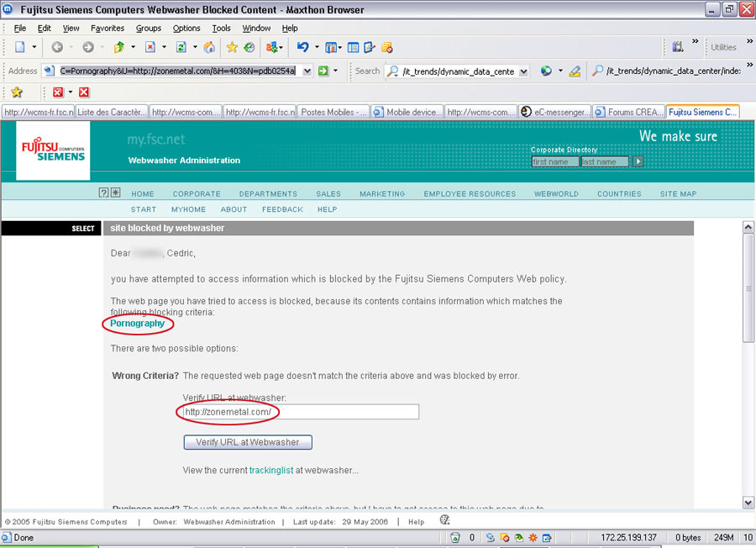
Task: Click the content blocker toolbar icon
Action: pyautogui.click(x=386, y=47)
